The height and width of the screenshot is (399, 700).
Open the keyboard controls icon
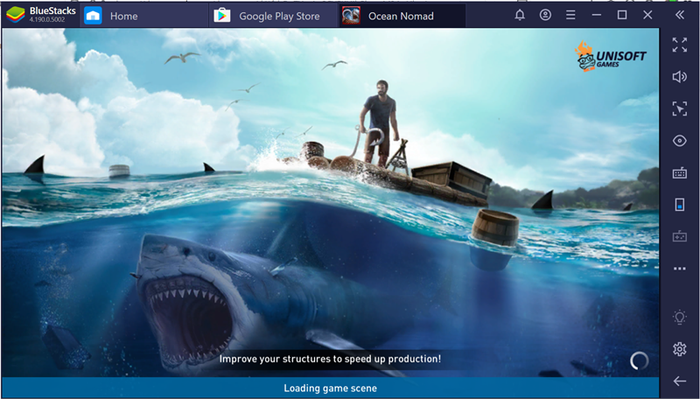679,173
